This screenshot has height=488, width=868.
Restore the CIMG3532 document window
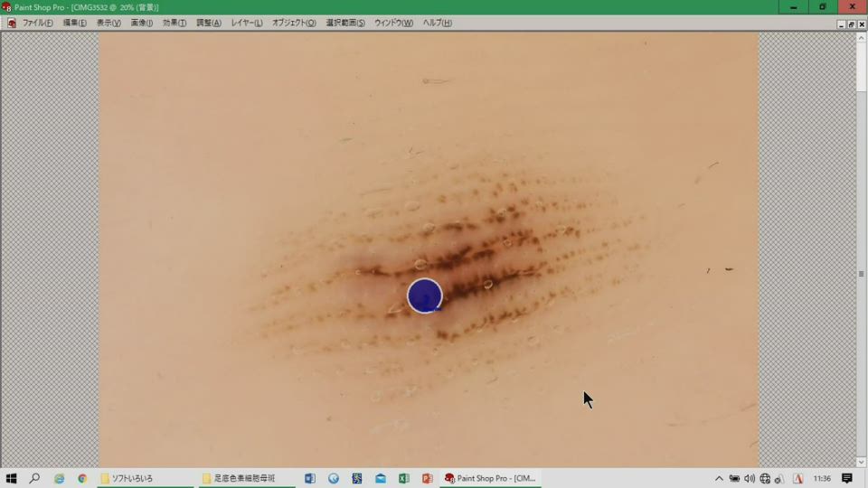[x=852, y=24]
